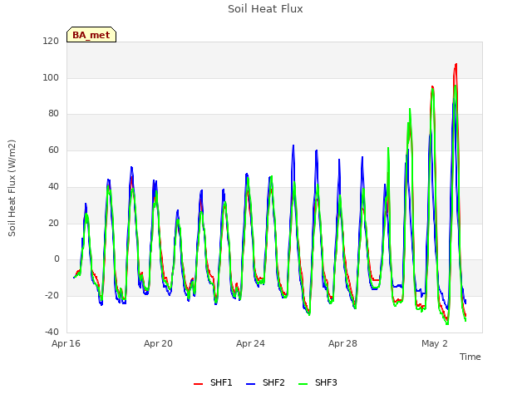
Task: Click the Apr 20 x-axis tick label
Action: pos(158,343)
